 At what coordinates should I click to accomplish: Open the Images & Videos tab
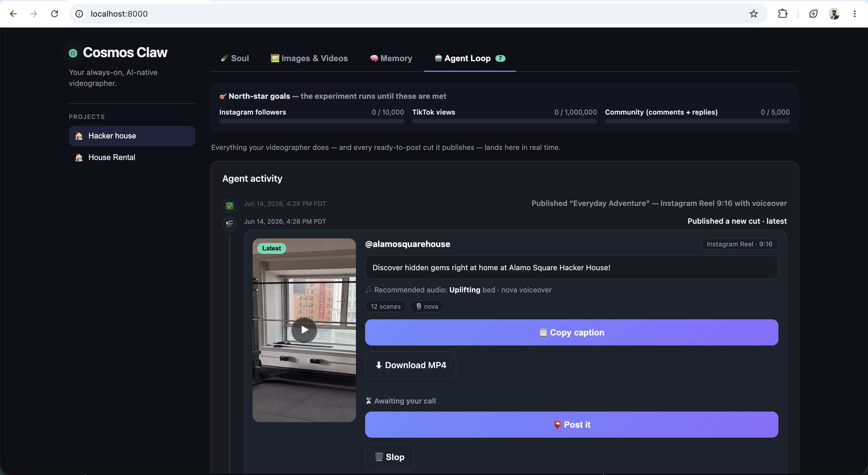point(309,58)
